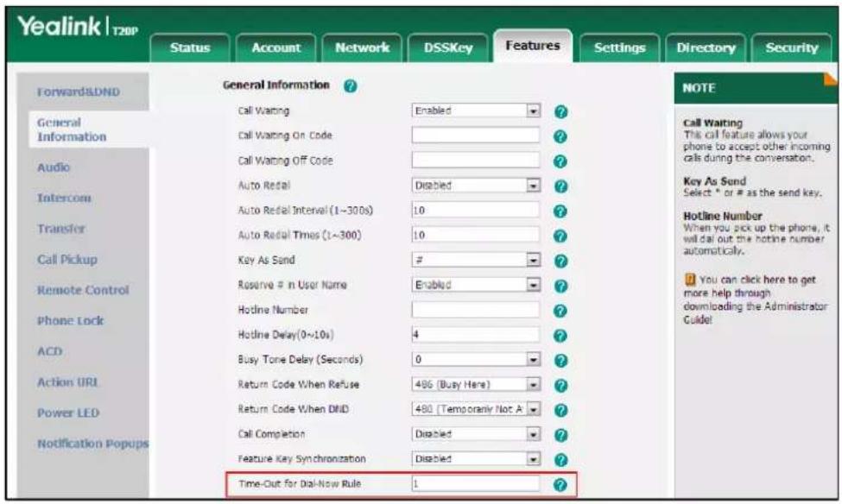Open ACD section in sidebar

click(x=49, y=351)
